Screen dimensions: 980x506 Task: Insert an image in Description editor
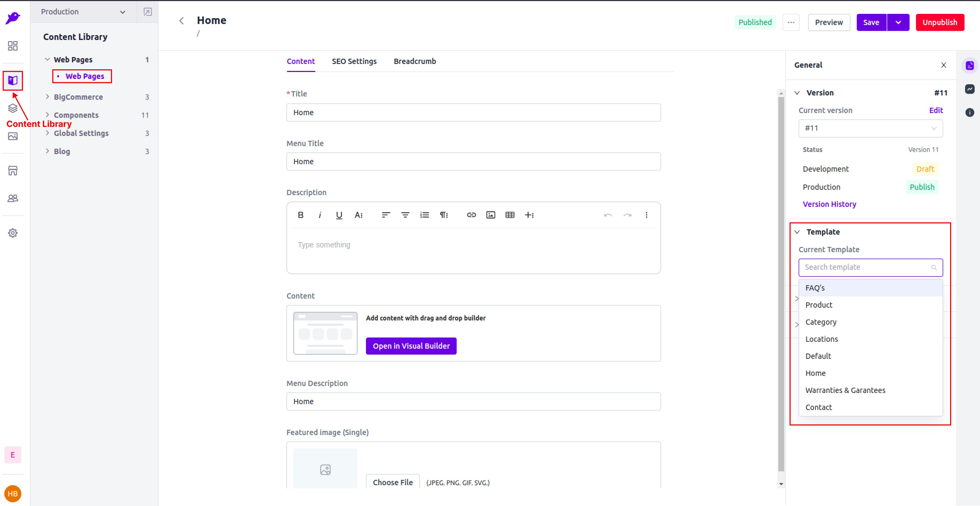490,215
